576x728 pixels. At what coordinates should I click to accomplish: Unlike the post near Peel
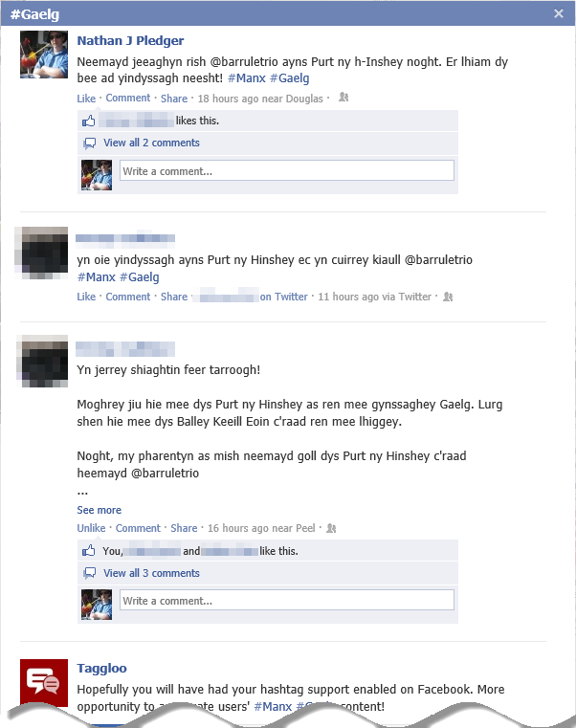tap(91, 528)
